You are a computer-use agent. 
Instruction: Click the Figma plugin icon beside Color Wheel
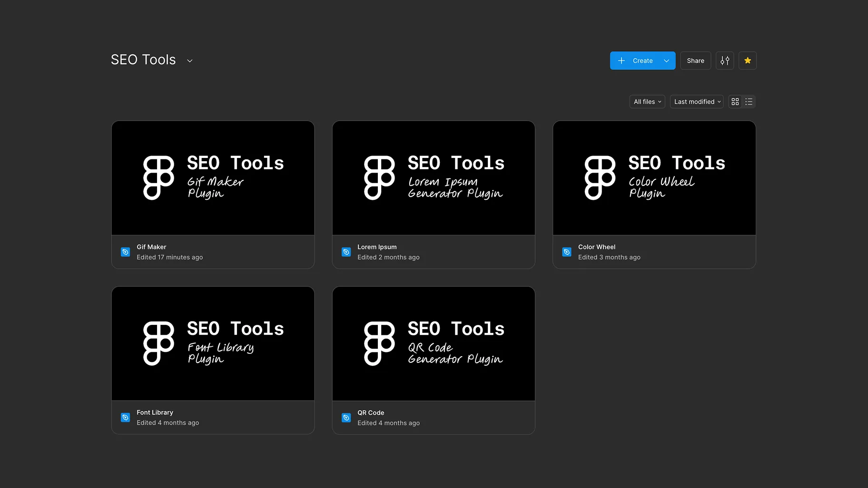(x=566, y=252)
